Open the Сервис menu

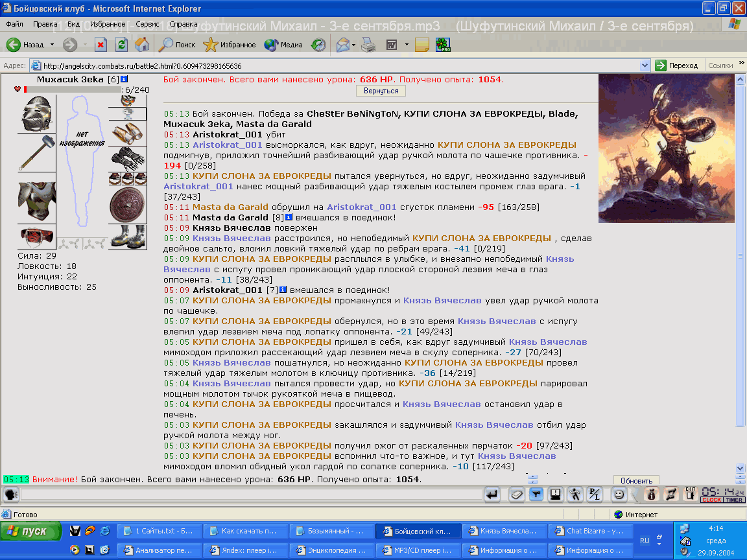tap(147, 24)
